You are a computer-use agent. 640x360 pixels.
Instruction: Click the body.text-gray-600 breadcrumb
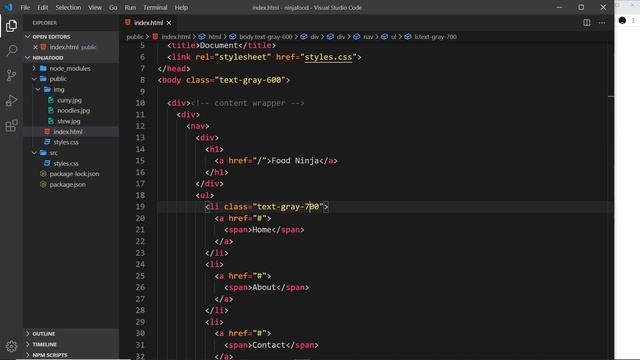(266, 37)
